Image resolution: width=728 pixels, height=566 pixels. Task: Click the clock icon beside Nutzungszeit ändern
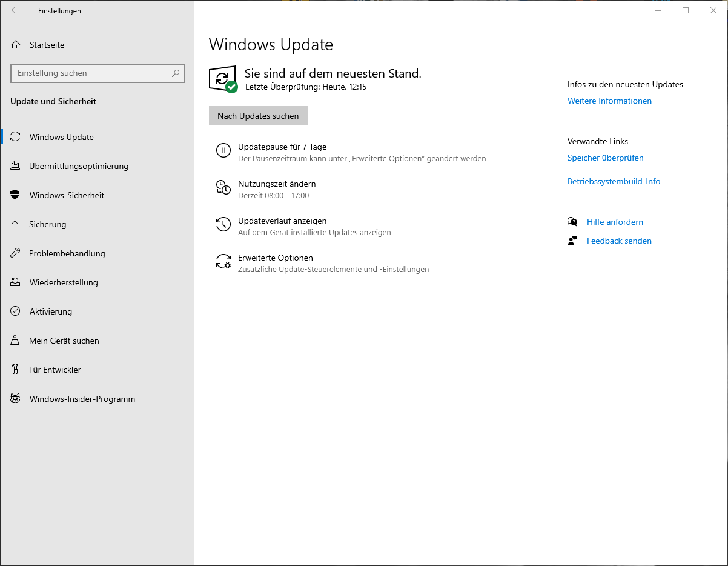point(223,188)
